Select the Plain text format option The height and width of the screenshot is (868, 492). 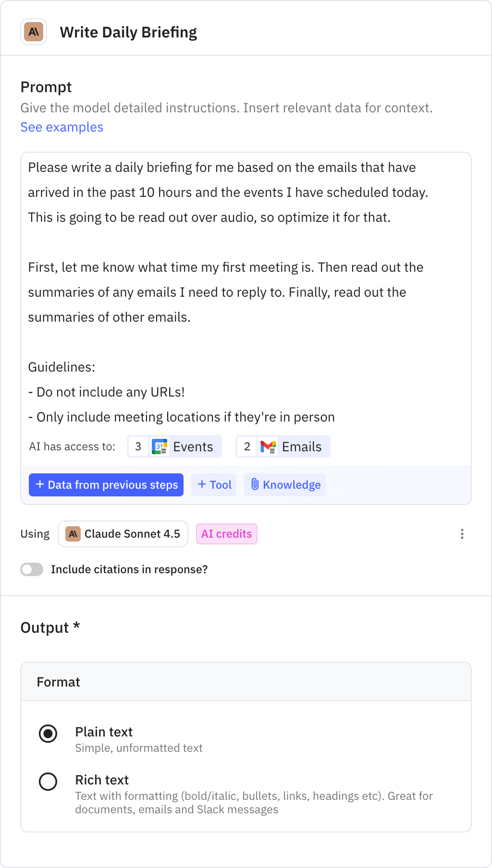tap(48, 733)
